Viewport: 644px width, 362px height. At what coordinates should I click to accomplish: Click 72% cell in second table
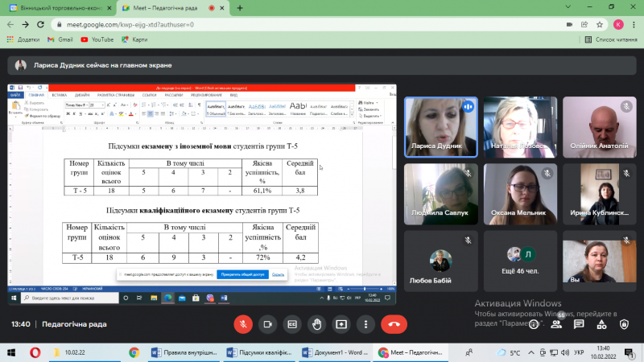(263, 257)
